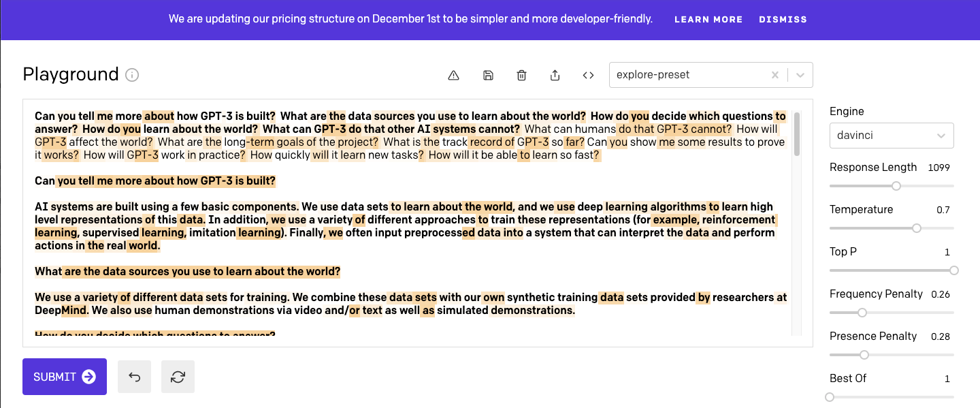This screenshot has height=408, width=980.
Task: Share the preset with the upload icon
Action: tap(555, 76)
